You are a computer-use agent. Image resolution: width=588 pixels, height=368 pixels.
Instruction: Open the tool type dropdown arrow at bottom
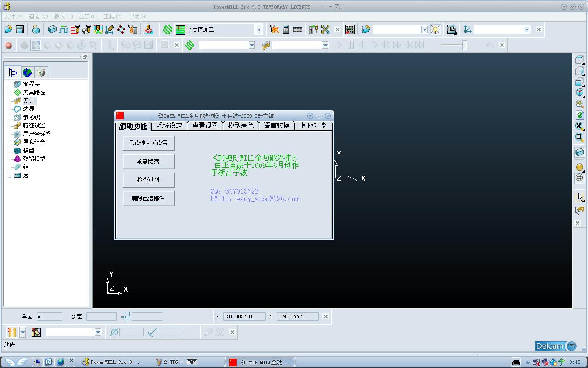23,332
